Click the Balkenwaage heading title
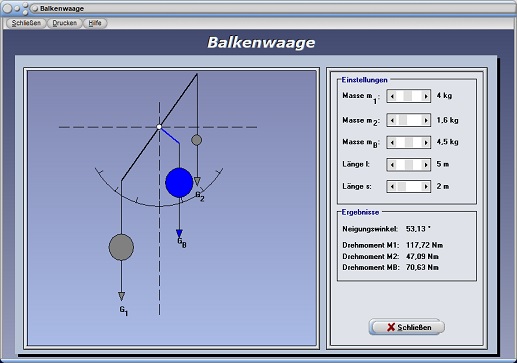 point(261,43)
